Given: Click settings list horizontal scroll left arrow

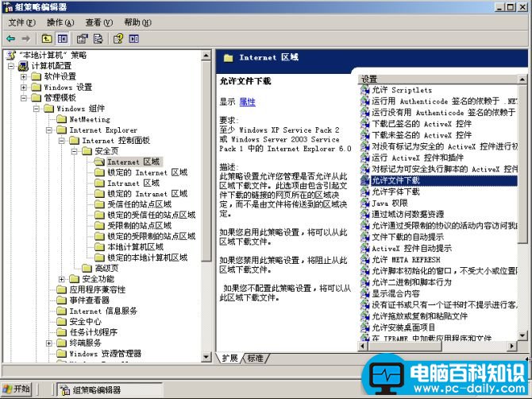Looking at the screenshot, I should click(363, 347).
